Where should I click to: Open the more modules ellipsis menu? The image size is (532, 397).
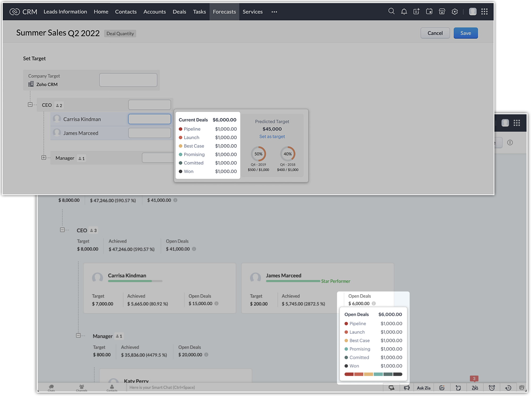(x=274, y=12)
